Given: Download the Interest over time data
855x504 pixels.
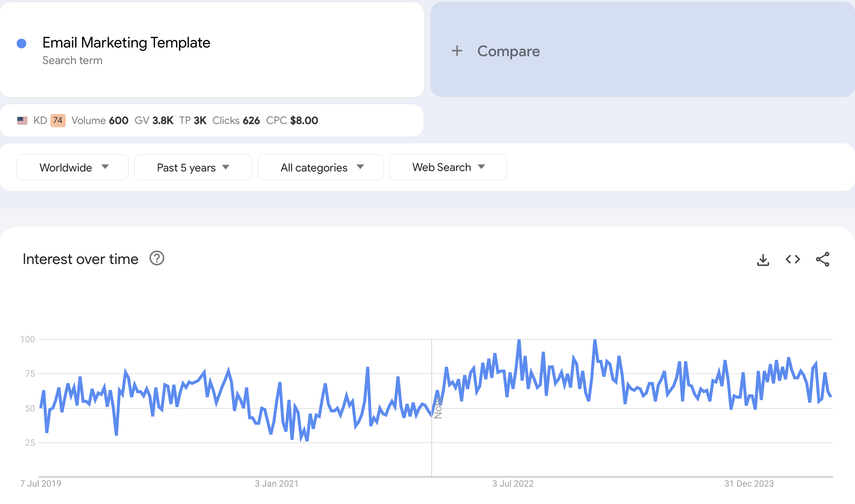Looking at the screenshot, I should pos(763,259).
